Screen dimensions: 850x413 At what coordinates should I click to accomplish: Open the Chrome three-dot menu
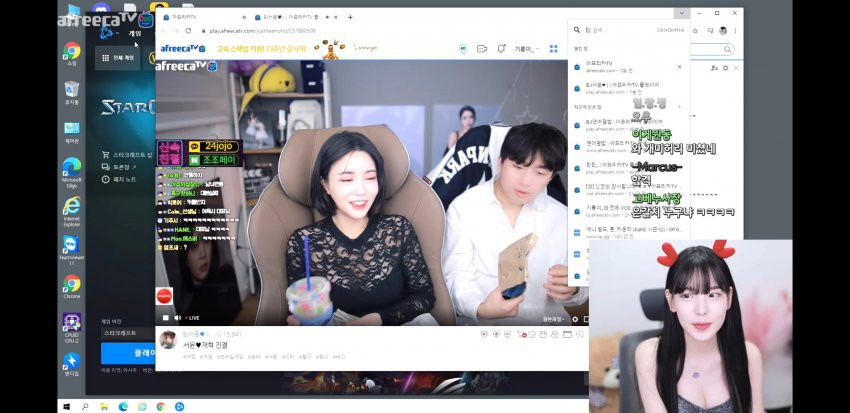pyautogui.click(x=735, y=31)
